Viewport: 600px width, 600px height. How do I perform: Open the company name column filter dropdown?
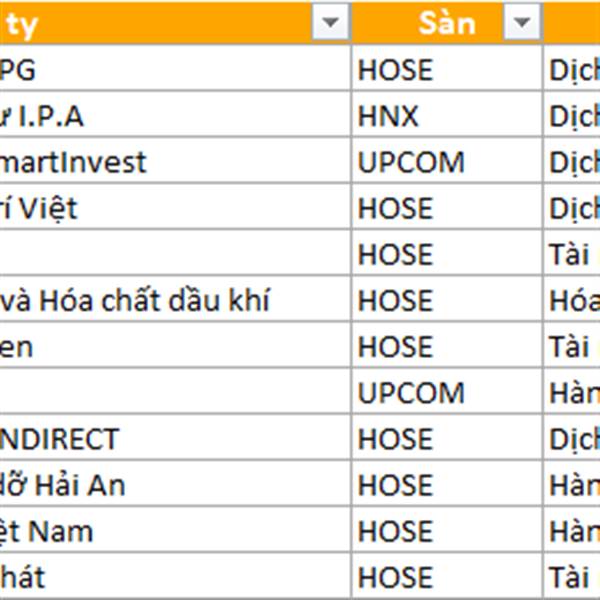pyautogui.click(x=330, y=22)
